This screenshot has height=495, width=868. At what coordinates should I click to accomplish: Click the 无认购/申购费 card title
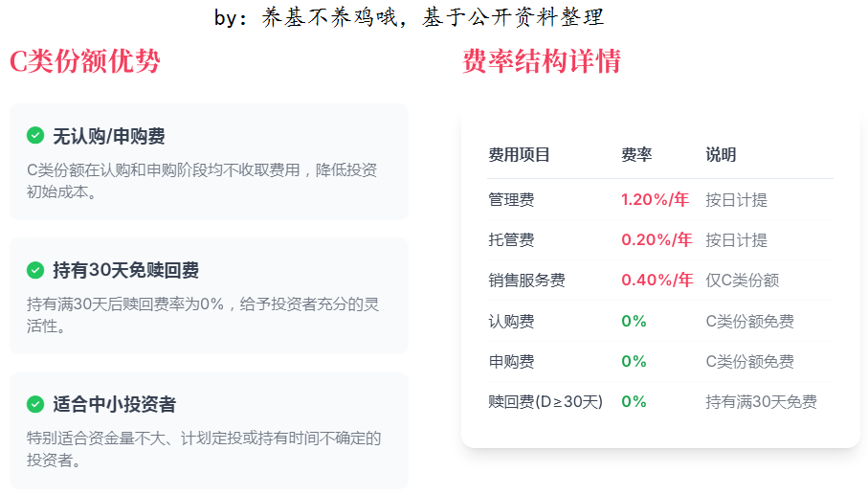click(109, 136)
